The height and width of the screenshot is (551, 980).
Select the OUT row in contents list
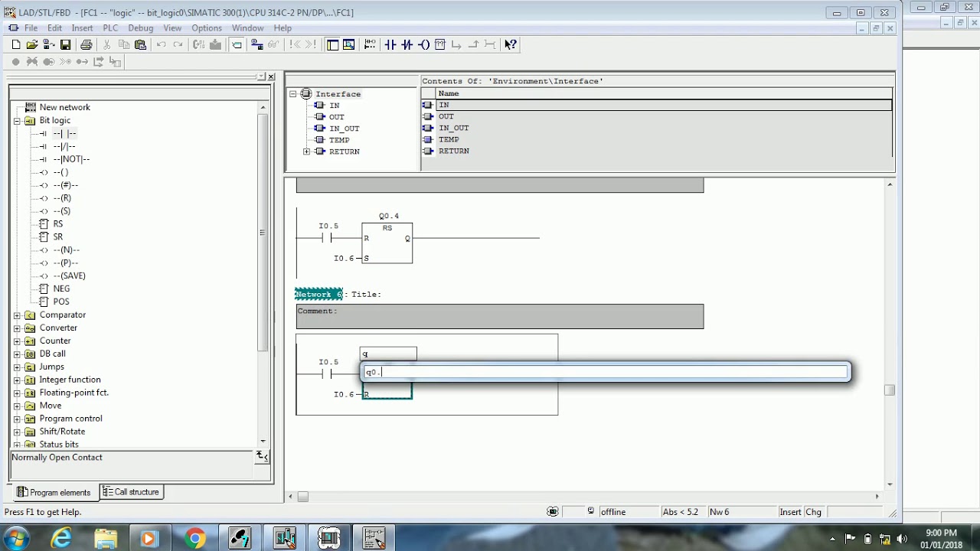tap(657, 116)
